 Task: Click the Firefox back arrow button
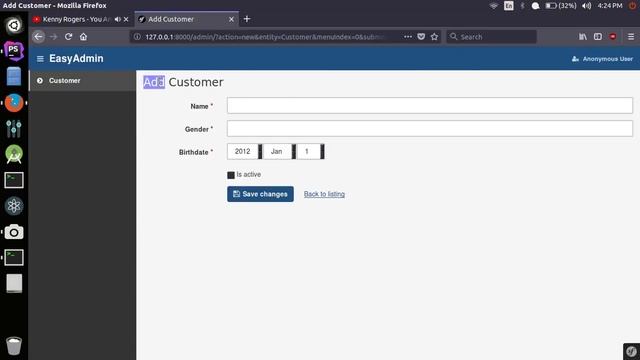(x=38, y=37)
